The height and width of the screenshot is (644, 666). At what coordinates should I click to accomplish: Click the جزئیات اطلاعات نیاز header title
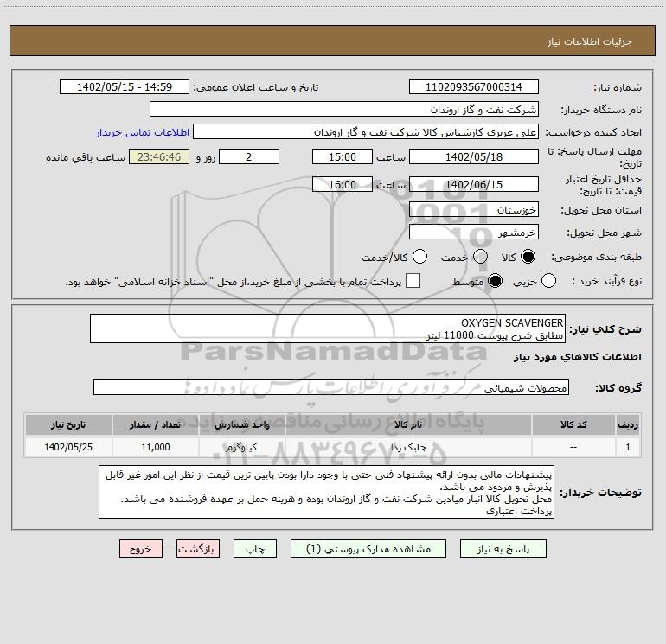590,41
